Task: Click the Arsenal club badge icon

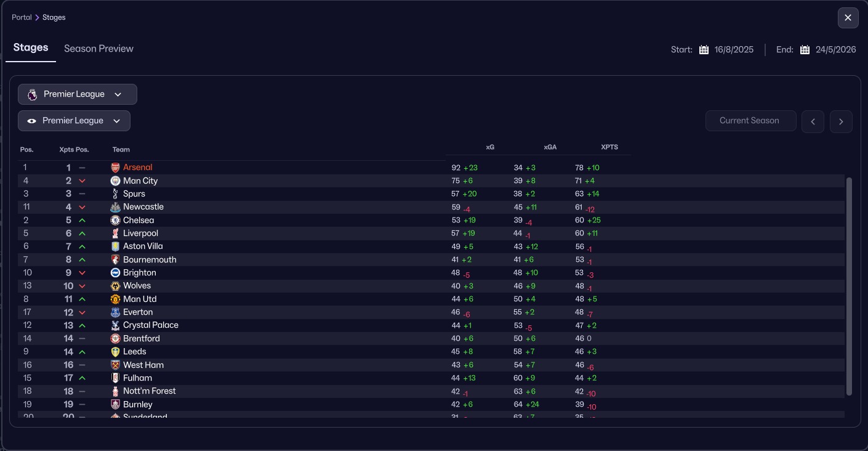Action: pos(115,168)
